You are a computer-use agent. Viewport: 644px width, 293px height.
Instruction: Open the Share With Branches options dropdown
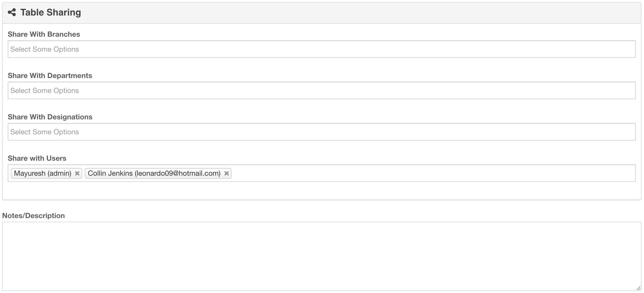click(x=321, y=49)
